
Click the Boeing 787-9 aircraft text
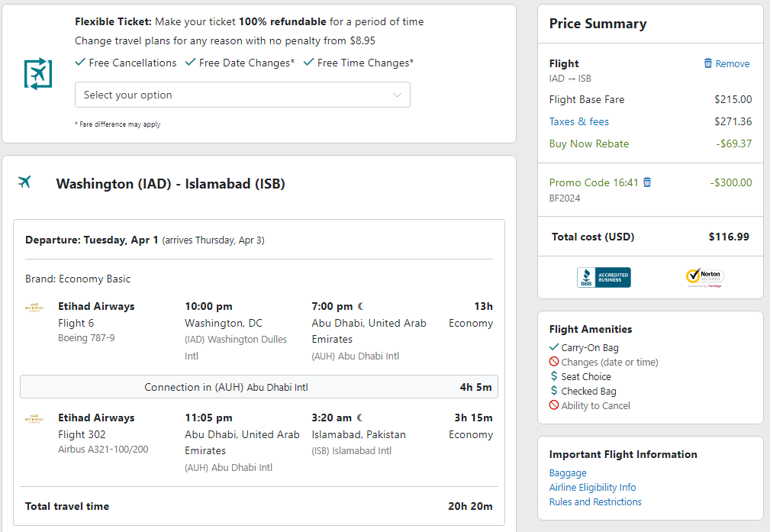pos(86,338)
